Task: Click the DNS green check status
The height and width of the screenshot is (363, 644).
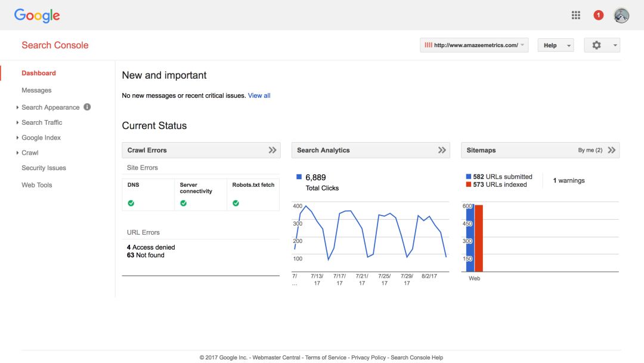Action: [x=131, y=203]
